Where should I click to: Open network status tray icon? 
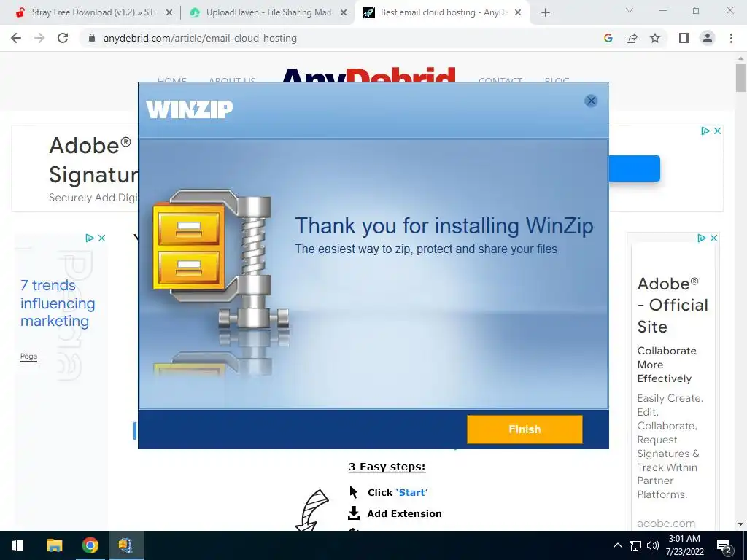point(635,545)
